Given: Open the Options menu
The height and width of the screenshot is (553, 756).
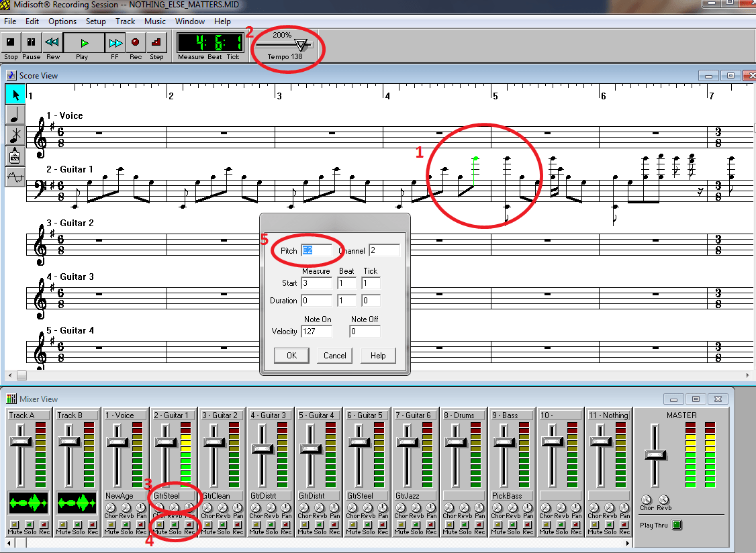Looking at the screenshot, I should 62,21.
